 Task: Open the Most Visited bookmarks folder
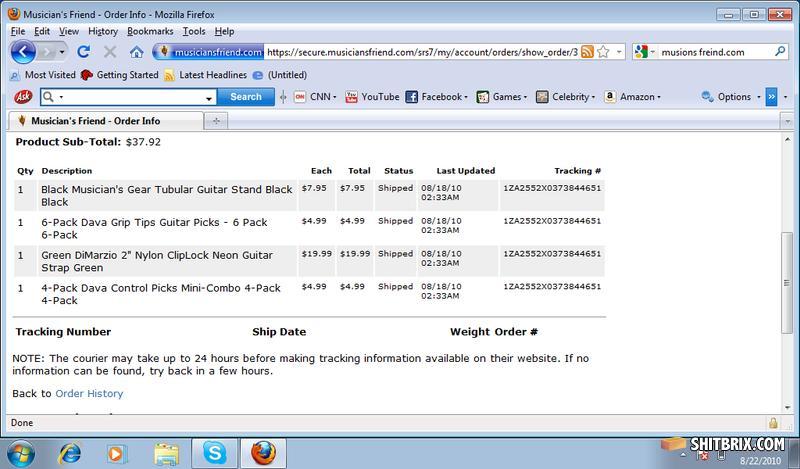pyautogui.click(x=43, y=75)
